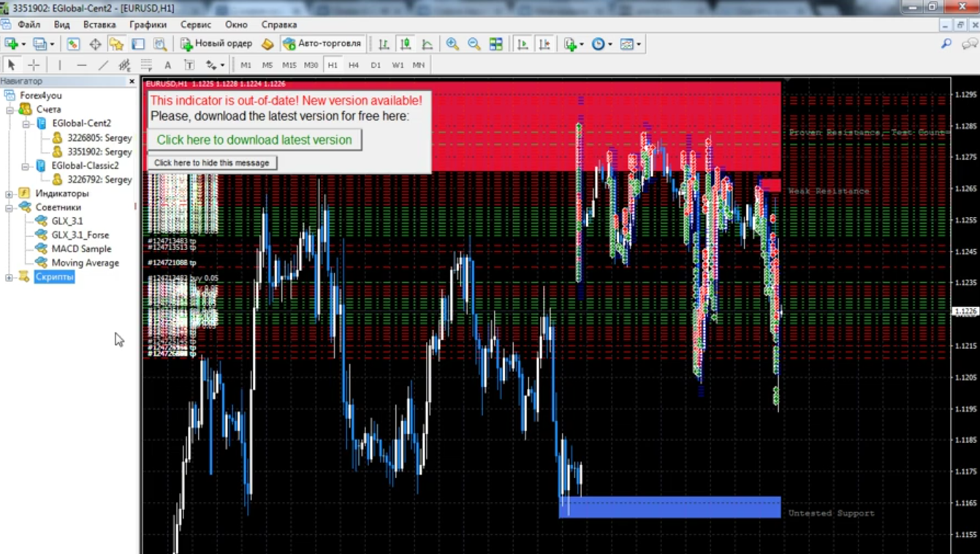Select the trendline drawing tool
The image size is (980, 554).
tap(103, 65)
